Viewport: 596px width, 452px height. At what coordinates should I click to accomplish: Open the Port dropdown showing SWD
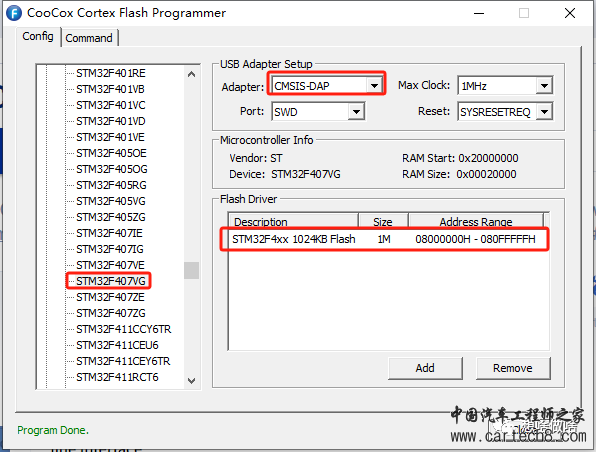(318, 112)
